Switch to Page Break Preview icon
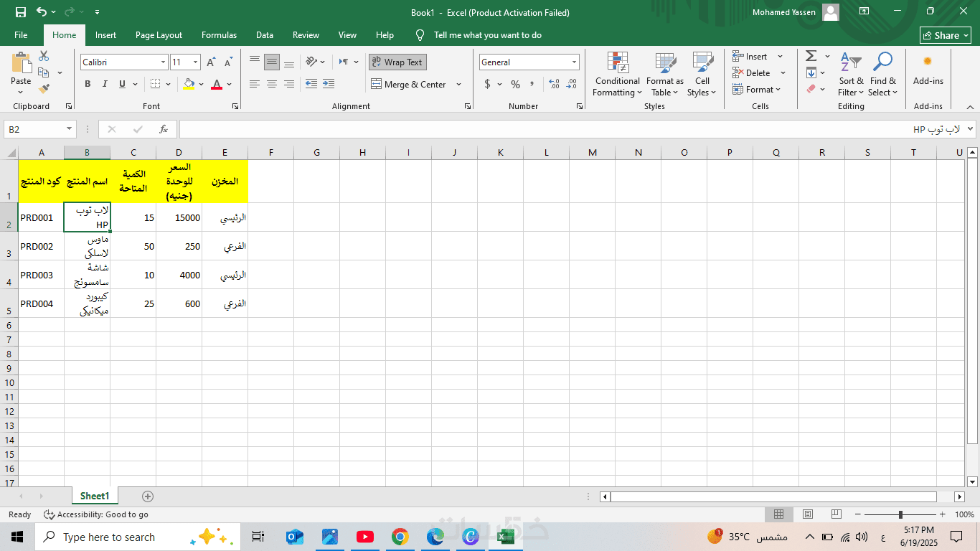980x551 pixels. (837, 514)
